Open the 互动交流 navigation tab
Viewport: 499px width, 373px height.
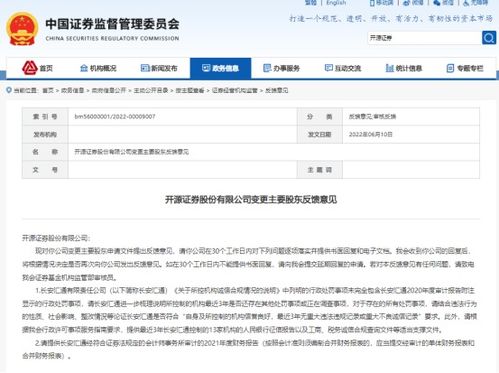pyautogui.click(x=343, y=68)
